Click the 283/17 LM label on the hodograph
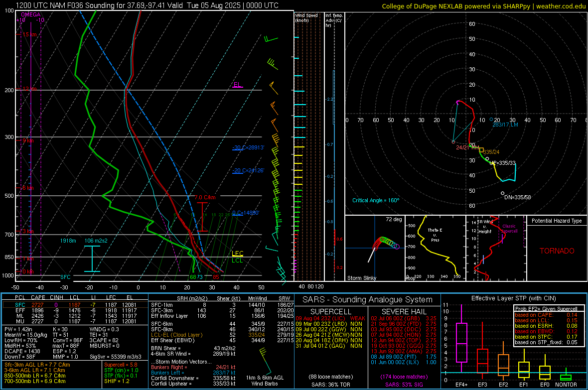Viewport: 588px width, 390px height. coord(505,125)
